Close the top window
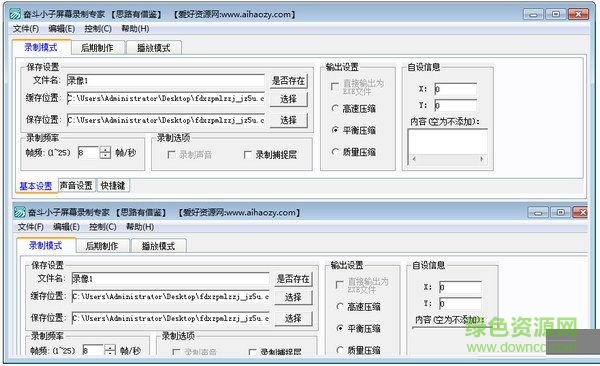600x366 pixels. click(x=579, y=15)
